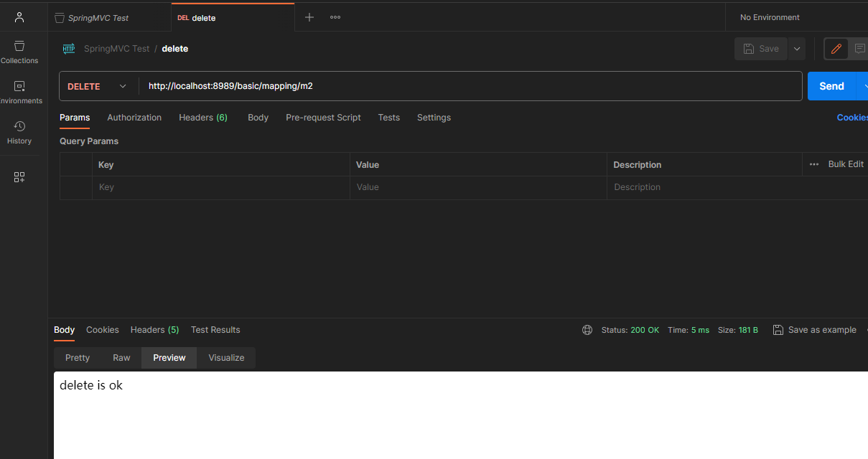Select the response Cookies tab
868x459 pixels.
click(x=103, y=330)
